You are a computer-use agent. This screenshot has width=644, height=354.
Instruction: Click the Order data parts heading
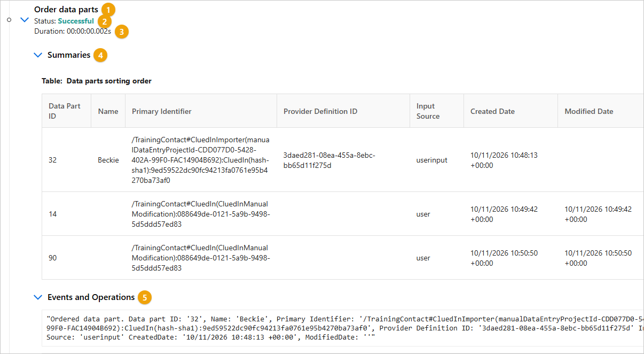pos(66,9)
